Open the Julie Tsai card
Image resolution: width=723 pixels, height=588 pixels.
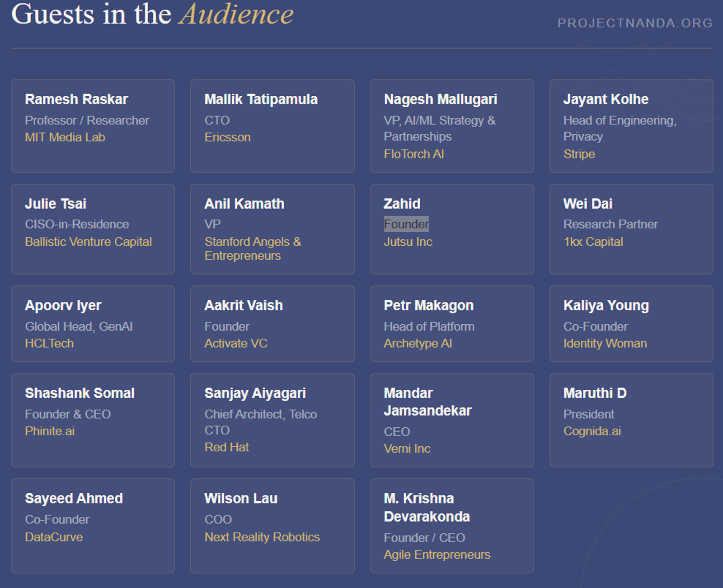click(93, 229)
